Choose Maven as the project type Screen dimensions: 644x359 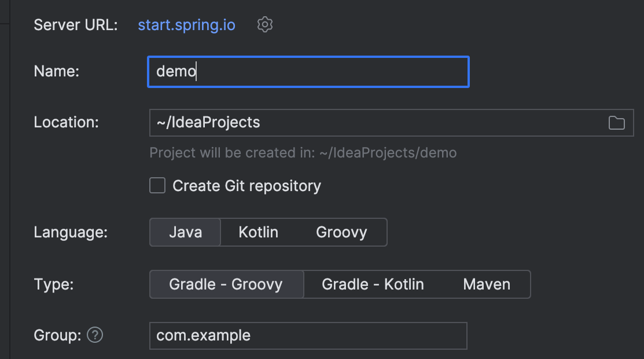487,284
